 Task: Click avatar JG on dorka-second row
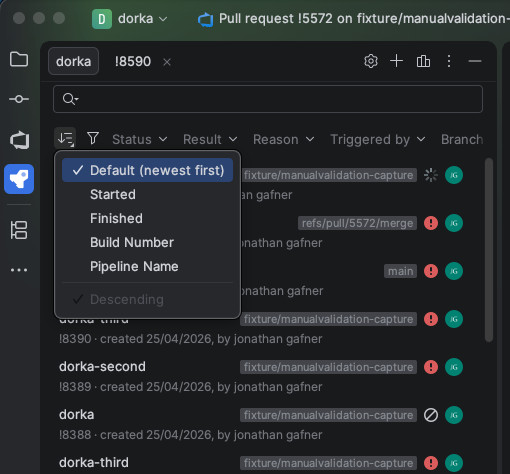pyautogui.click(x=454, y=367)
